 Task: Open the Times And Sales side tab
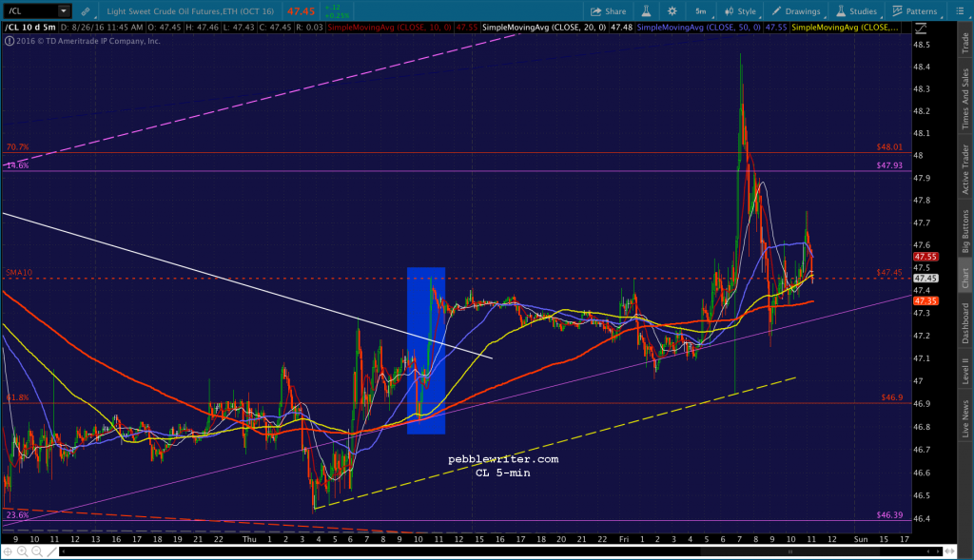(x=965, y=99)
